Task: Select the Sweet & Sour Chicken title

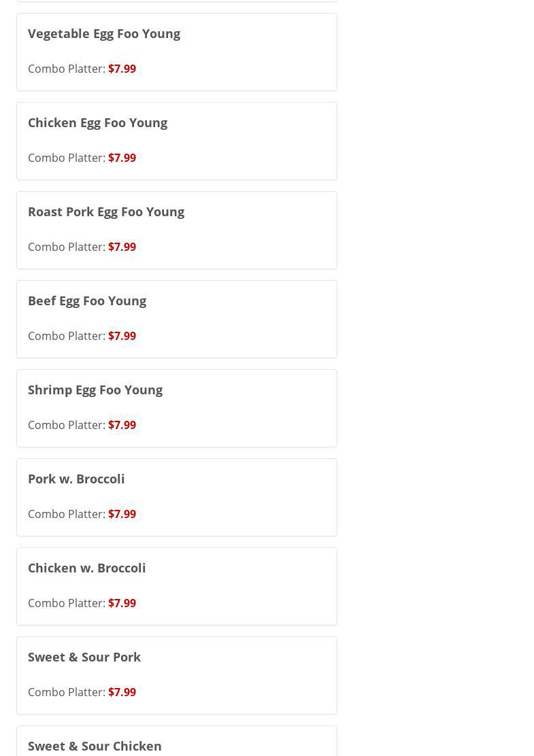Action: tap(95, 746)
